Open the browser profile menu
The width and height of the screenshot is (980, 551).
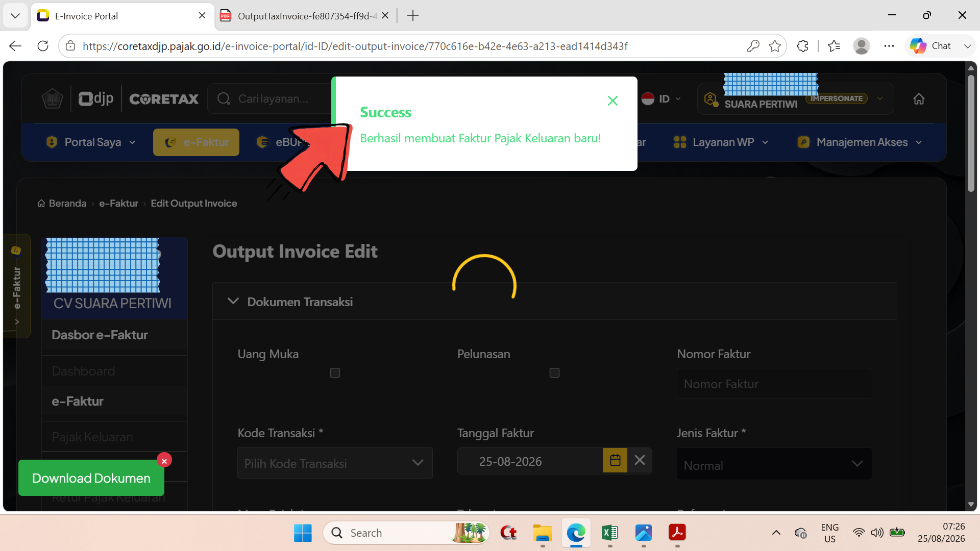pyautogui.click(x=862, y=46)
